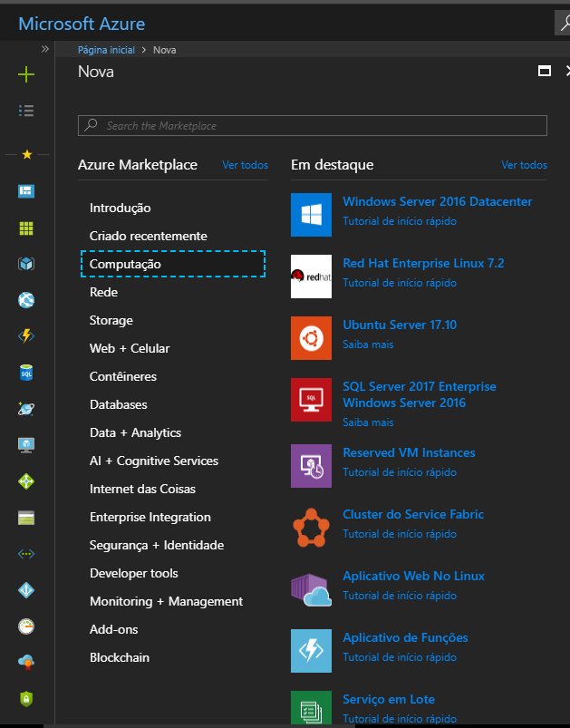Click the search icon in top bar
Image resolution: width=570 pixels, height=728 pixels.
point(564,23)
